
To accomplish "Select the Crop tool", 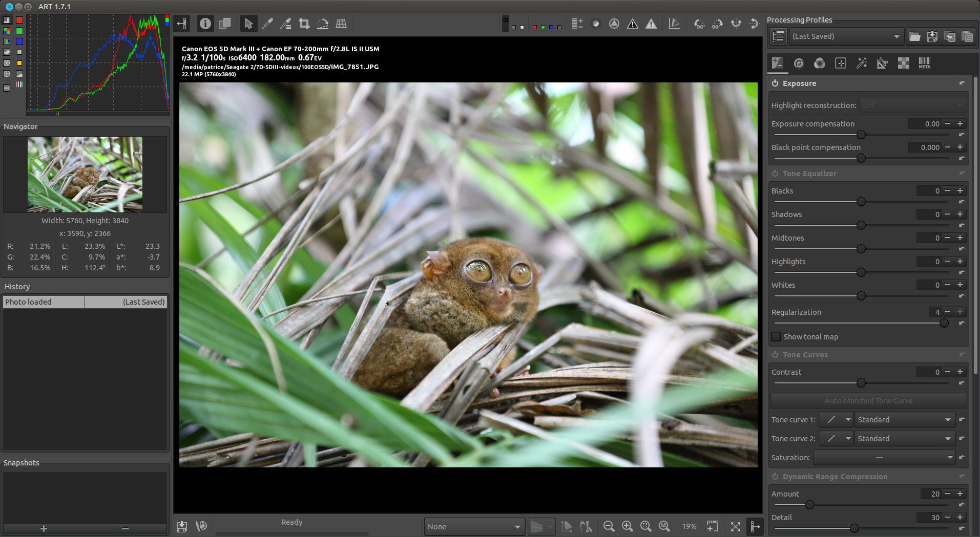I will 304,24.
